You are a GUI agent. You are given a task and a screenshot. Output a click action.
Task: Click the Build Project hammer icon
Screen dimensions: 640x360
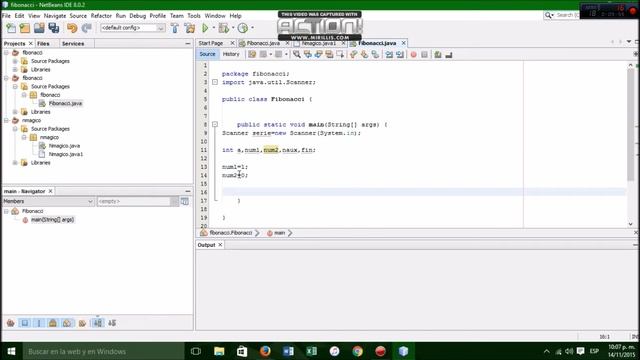[175, 28]
